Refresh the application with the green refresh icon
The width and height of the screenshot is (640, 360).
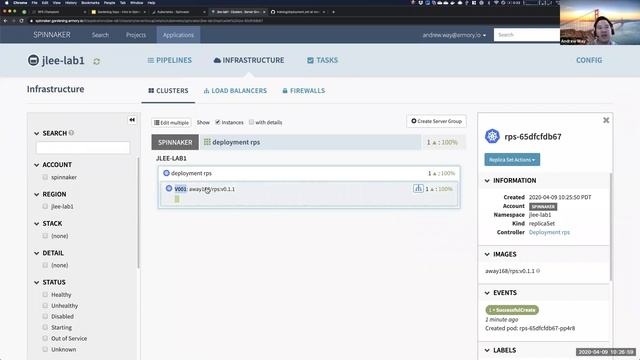(x=96, y=61)
